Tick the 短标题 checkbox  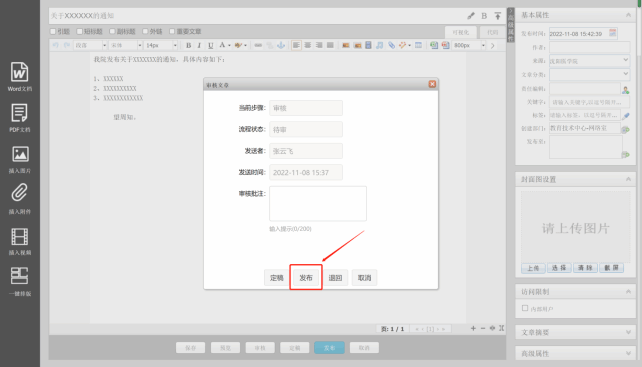pos(79,31)
